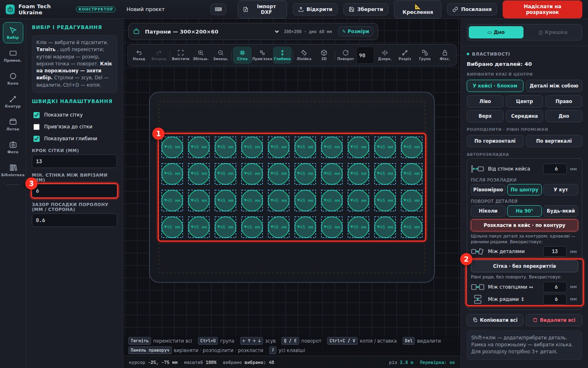The height and width of the screenshot is (368, 588).
Task: Click Надіслати на розрахунок button
Action: [542, 9]
